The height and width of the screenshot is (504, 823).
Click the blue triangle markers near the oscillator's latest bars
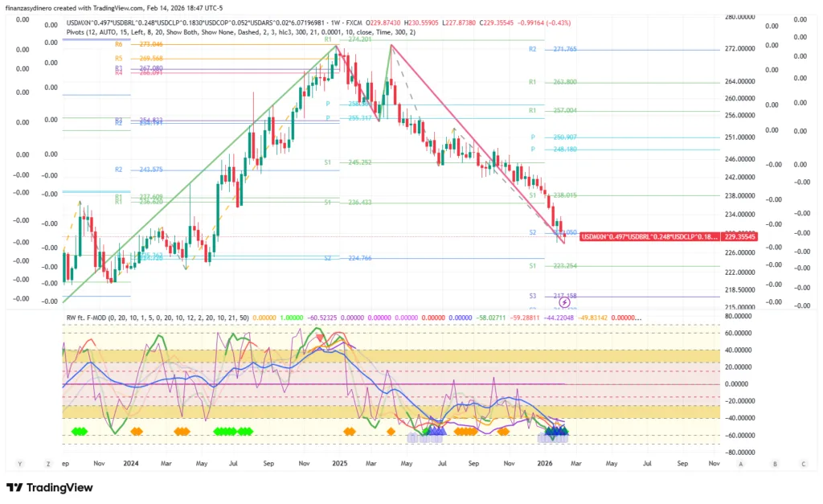[556, 432]
